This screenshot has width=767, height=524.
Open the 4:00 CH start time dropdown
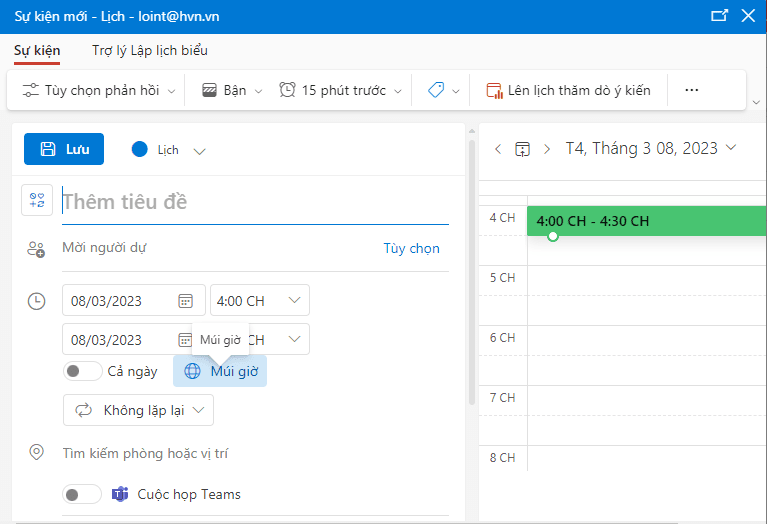point(260,300)
